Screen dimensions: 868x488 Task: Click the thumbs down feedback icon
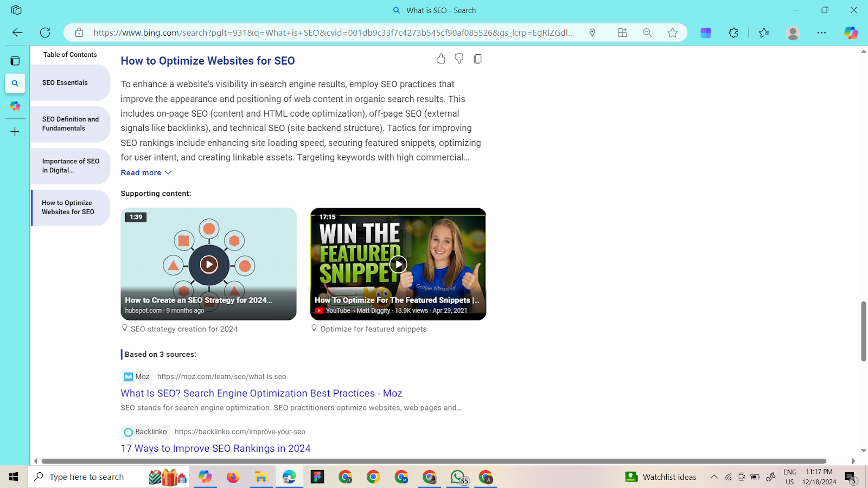coord(459,59)
